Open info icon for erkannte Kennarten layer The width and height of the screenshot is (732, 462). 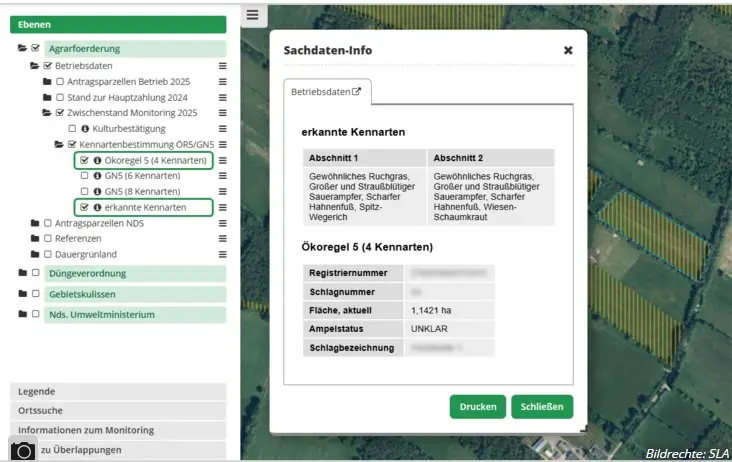tap(98, 207)
